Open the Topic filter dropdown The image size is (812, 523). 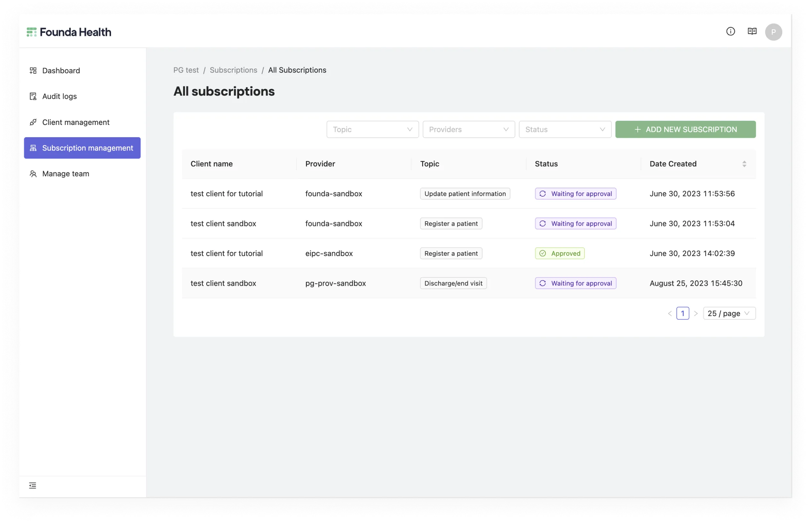click(372, 129)
